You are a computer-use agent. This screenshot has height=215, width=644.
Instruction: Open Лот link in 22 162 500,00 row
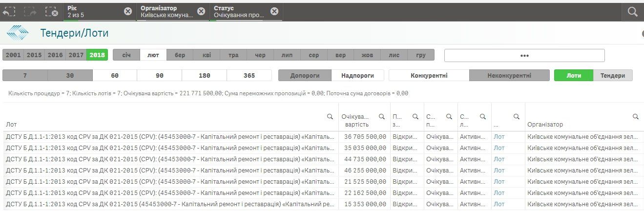499,193
